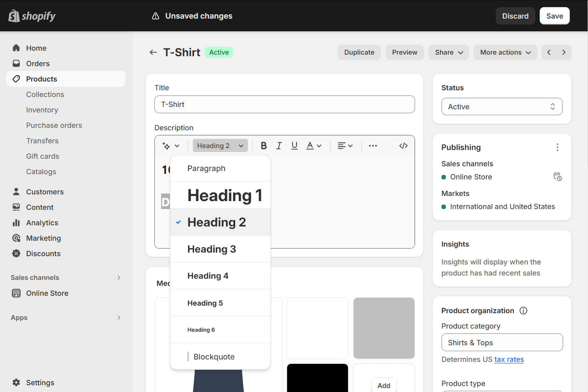Open the scheduled publishing icon beside Online Store
The width and height of the screenshot is (588, 392).
(x=557, y=176)
